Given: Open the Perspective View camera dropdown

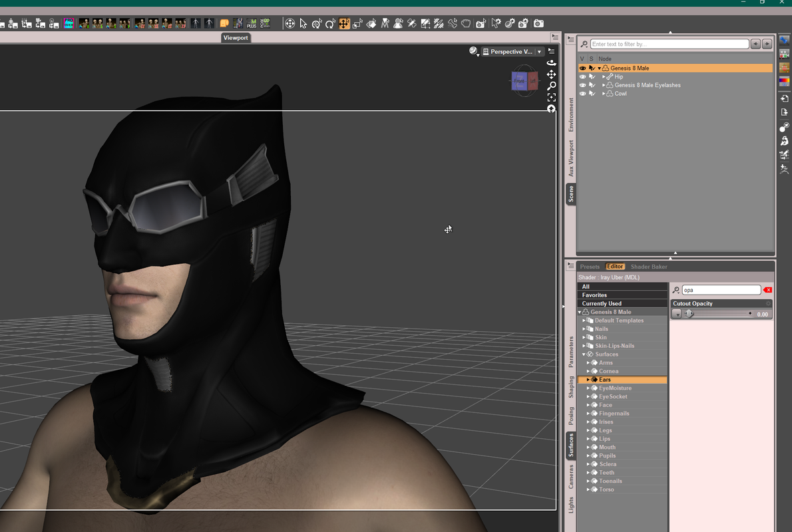Looking at the screenshot, I should [540, 51].
